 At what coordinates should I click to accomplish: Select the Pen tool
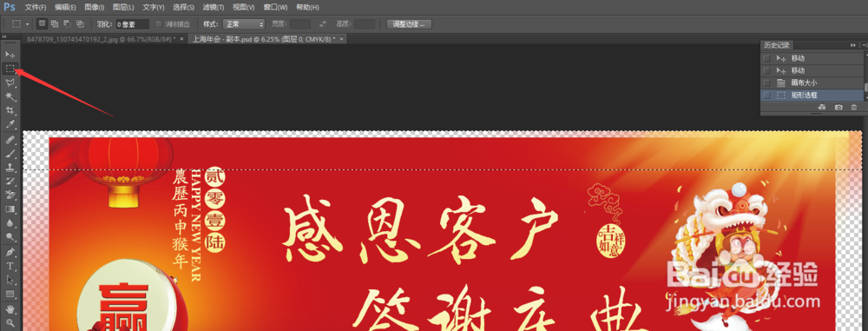click(10, 252)
